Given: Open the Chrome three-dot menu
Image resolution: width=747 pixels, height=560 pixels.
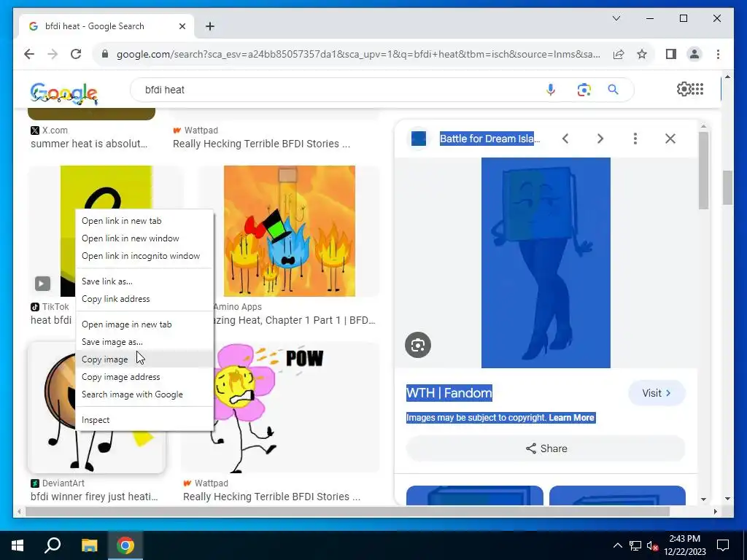Looking at the screenshot, I should pyautogui.click(x=718, y=54).
